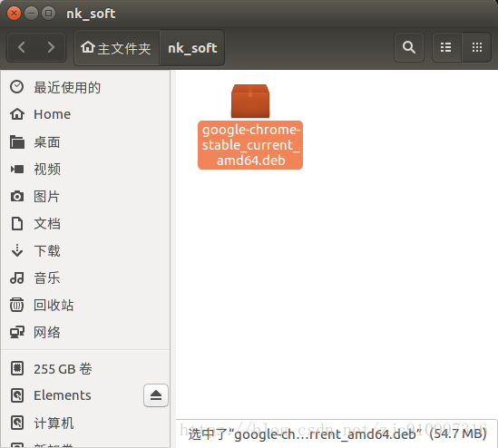Screen dimensions: 498x448
Task: Click the google-chrome-stable_current_amd64.deb file name
Action: coord(250,145)
